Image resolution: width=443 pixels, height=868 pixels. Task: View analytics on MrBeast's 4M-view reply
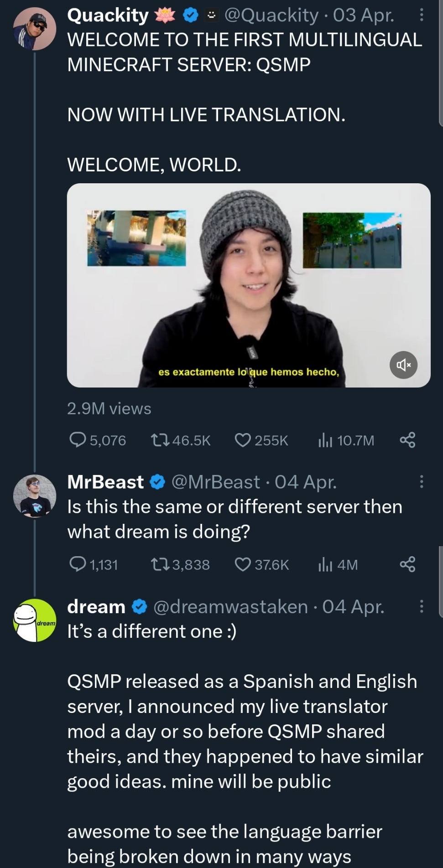pos(325,564)
